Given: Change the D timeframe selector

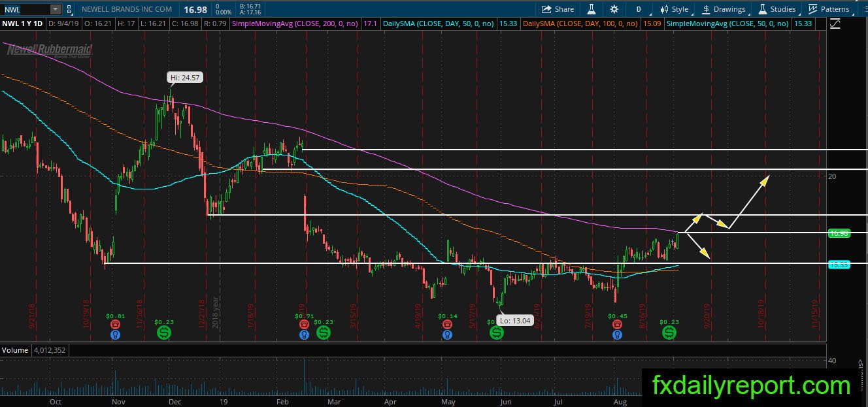Looking at the screenshot, I should coord(638,9).
